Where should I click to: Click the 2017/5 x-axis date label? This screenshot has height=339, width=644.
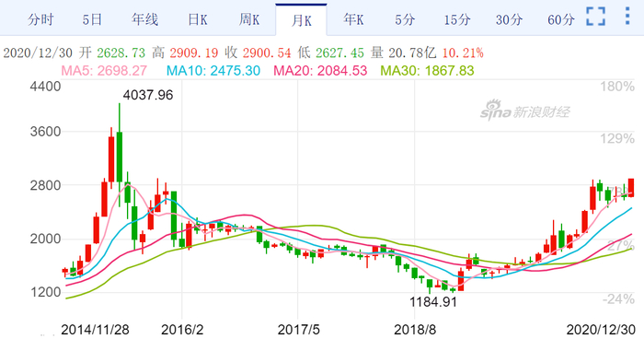(x=298, y=330)
